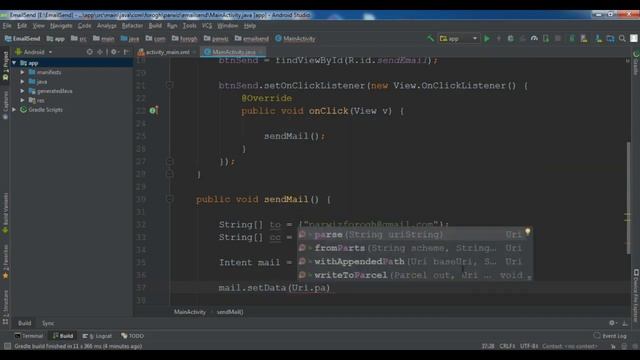Click the Project Structure toolbar icon
Viewport: 640px width, 360px height.
(x=611, y=38)
